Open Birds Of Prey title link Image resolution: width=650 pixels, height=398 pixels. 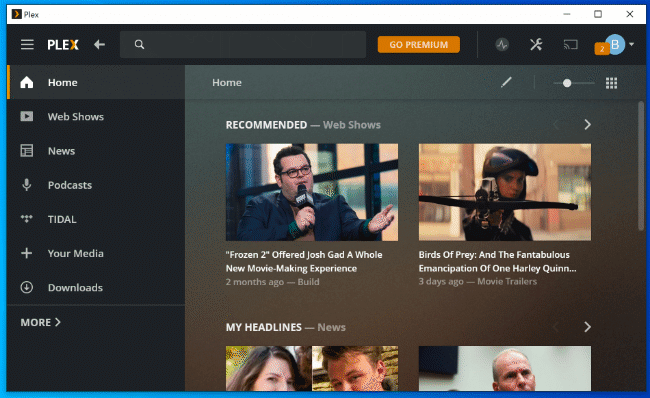click(x=497, y=262)
